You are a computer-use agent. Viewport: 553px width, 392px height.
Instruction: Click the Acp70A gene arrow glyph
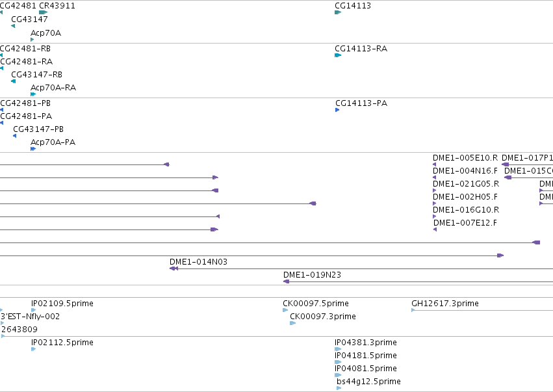coord(32,40)
